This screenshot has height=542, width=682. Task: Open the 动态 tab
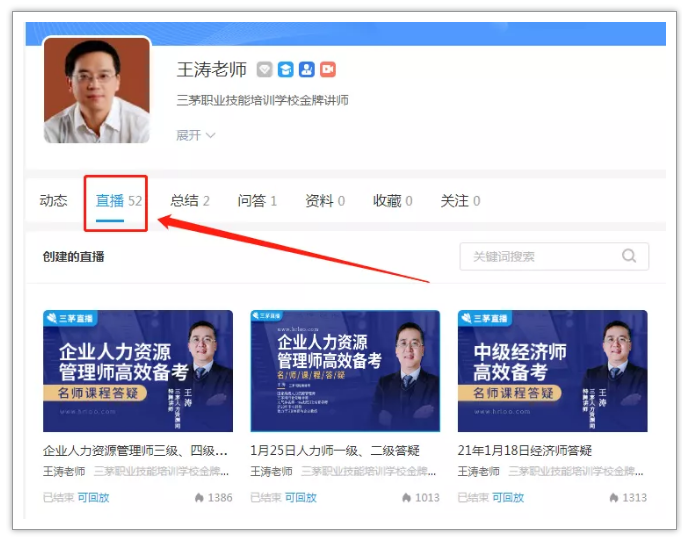click(53, 201)
